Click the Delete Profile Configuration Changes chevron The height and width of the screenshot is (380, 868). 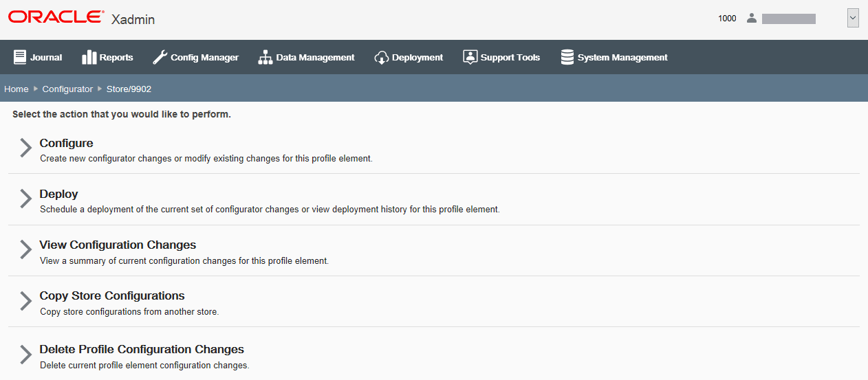[25, 355]
